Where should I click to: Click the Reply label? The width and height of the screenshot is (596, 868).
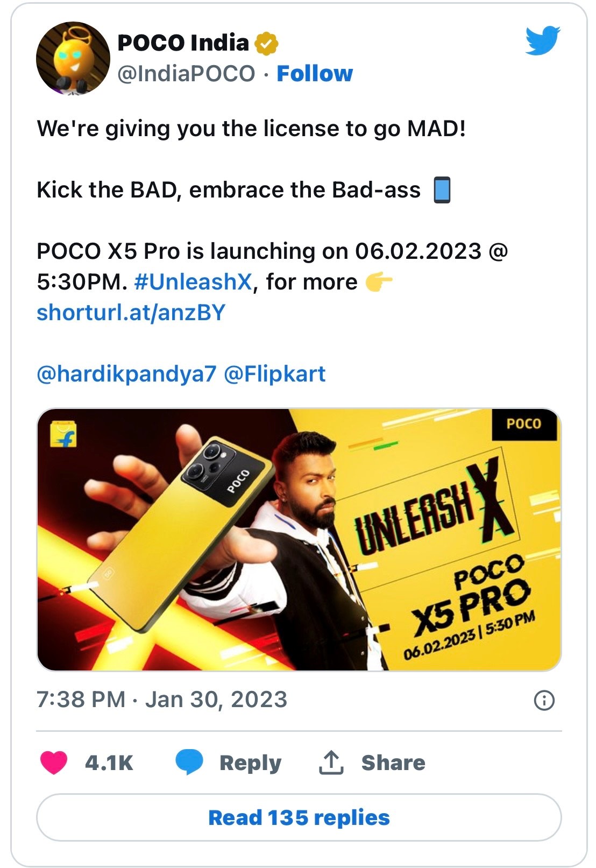(x=250, y=763)
